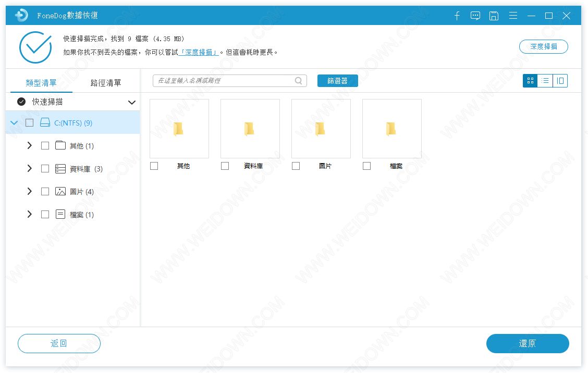Collapse the 快速掃描 section chevron
588x373 pixels.
132,102
